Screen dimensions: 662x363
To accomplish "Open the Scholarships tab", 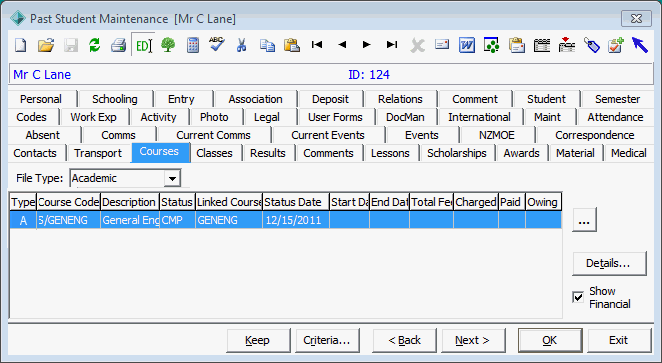I will [457, 153].
